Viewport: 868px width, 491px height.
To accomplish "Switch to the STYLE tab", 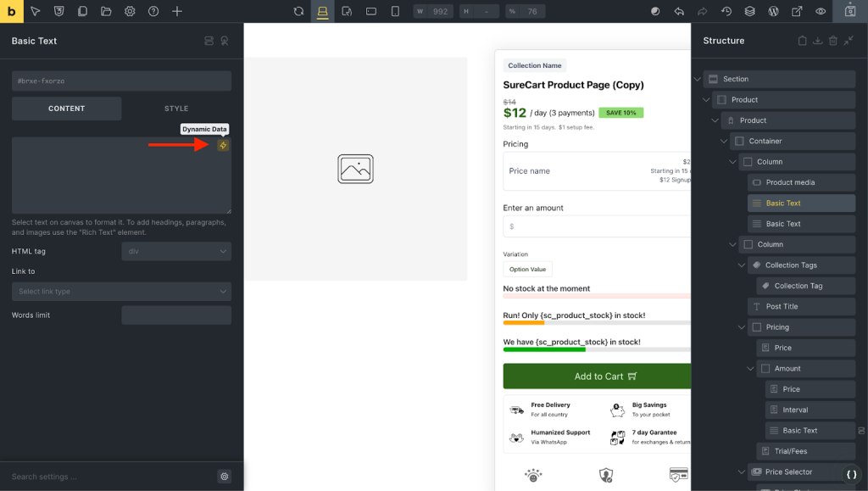I will click(176, 109).
